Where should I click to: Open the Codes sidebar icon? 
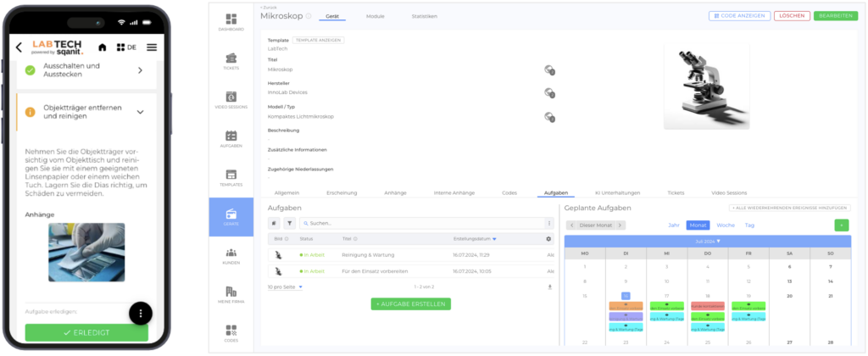[231, 332]
